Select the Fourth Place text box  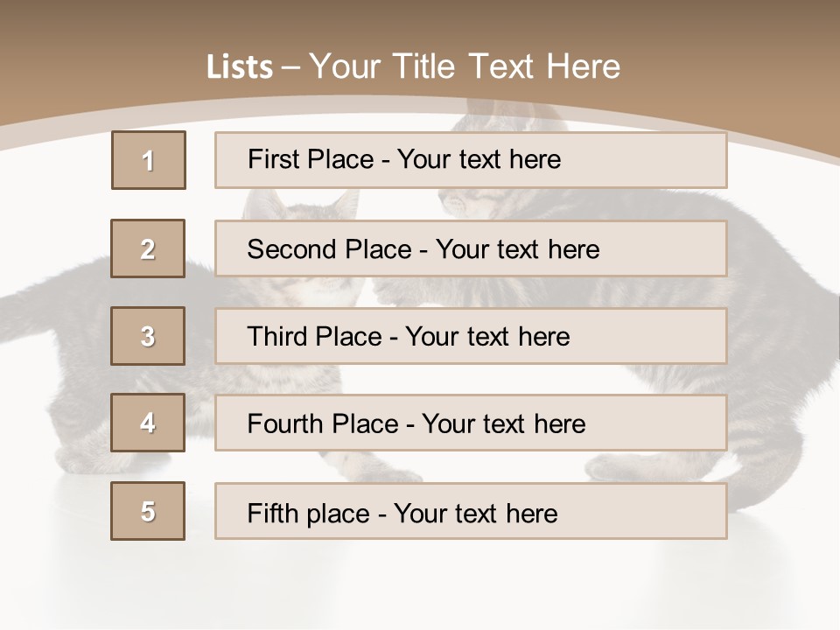click(471, 423)
